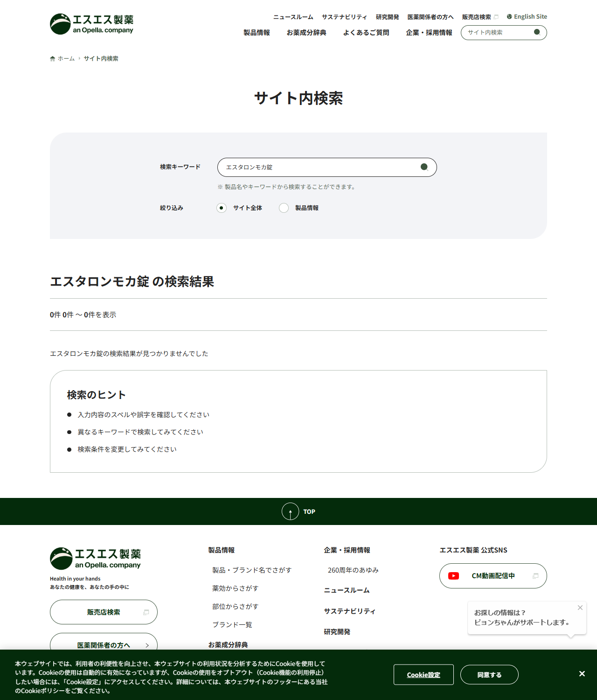597x700 pixels.
Task: Click footer お薬成分辞典 heading link
Action: pos(228,645)
